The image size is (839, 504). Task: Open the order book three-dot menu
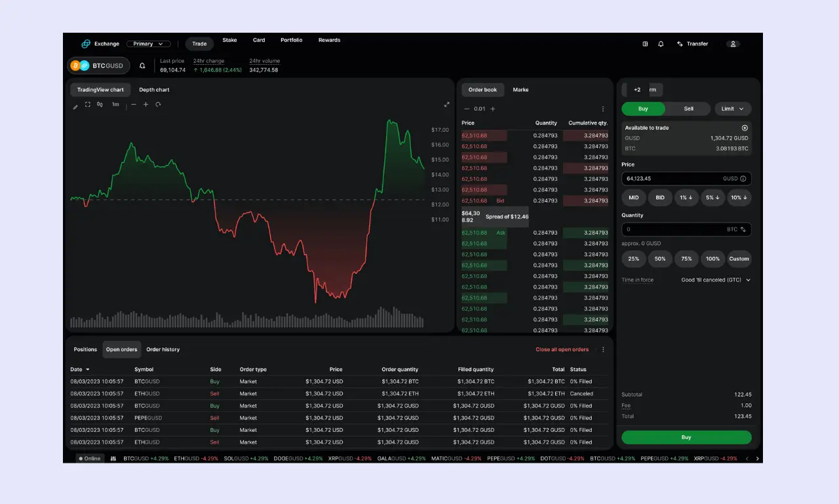tap(603, 109)
